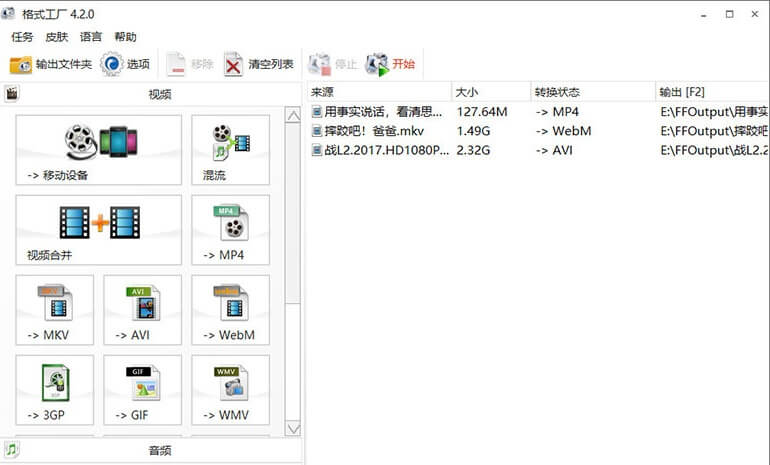
Task: Choose the -> MKV conversion tile
Action: pos(55,310)
